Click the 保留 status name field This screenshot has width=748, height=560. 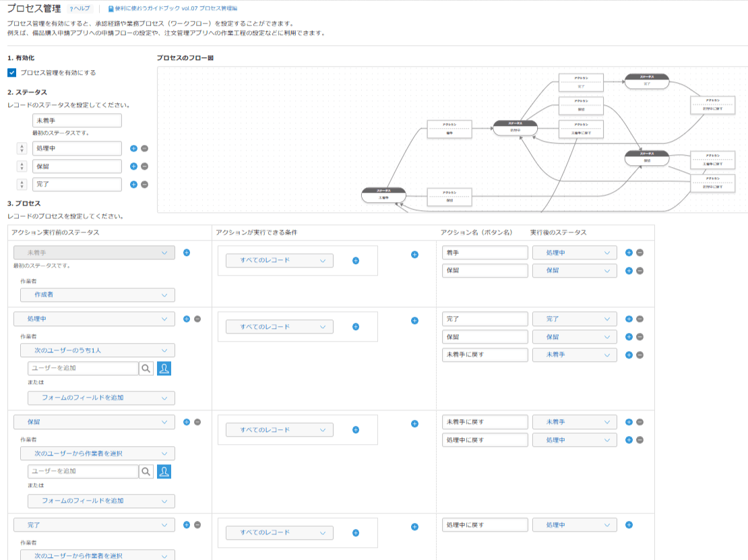pyautogui.click(x=77, y=166)
